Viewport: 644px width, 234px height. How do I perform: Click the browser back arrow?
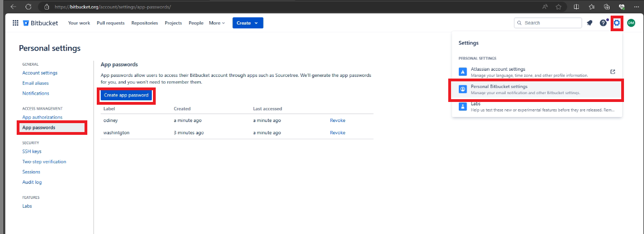13,7
